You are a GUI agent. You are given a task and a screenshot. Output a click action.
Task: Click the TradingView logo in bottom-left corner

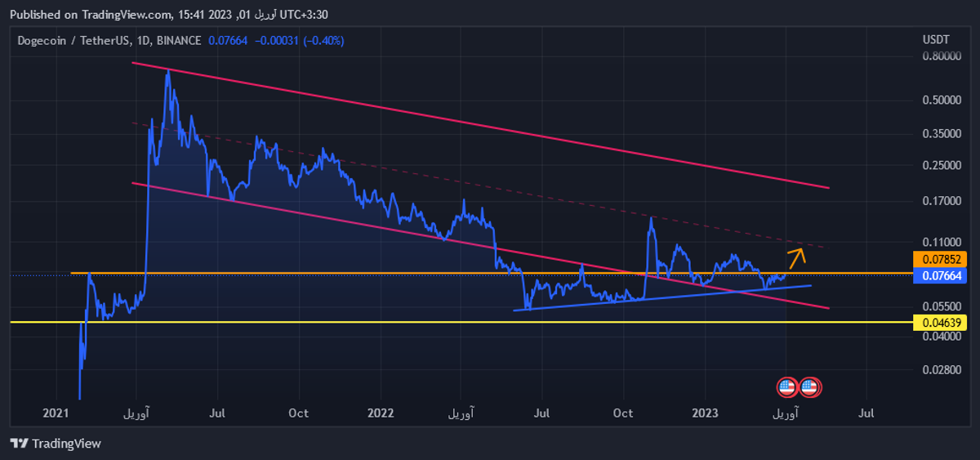[x=56, y=444]
